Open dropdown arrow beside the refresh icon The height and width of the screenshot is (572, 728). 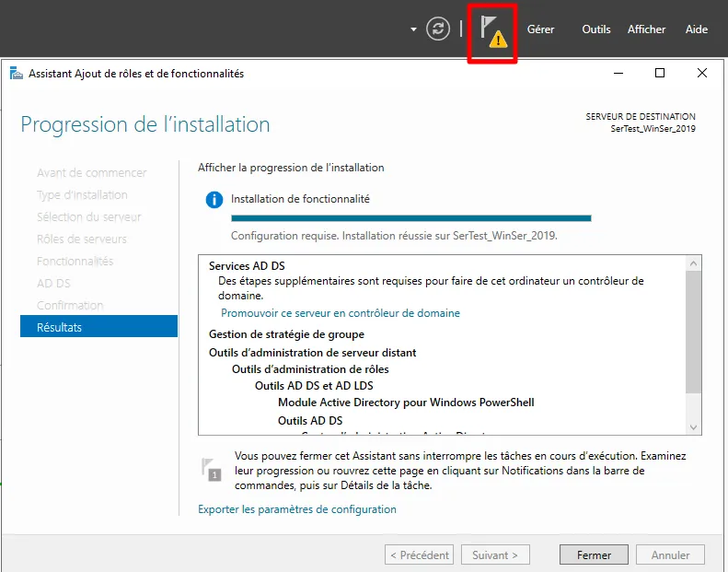point(413,29)
